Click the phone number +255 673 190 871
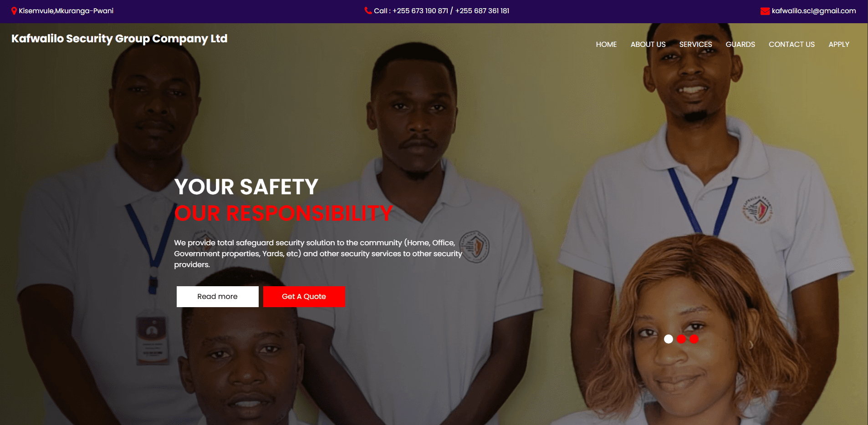 point(420,11)
